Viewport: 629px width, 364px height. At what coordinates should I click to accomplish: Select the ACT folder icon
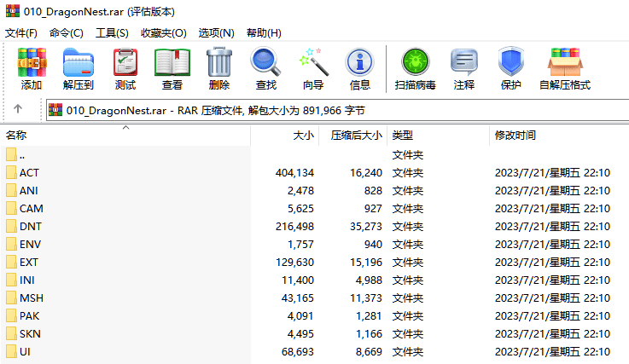(12, 172)
